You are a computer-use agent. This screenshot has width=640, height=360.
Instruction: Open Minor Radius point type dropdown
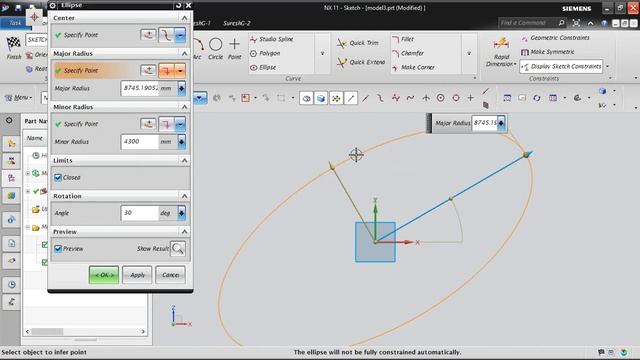click(180, 124)
